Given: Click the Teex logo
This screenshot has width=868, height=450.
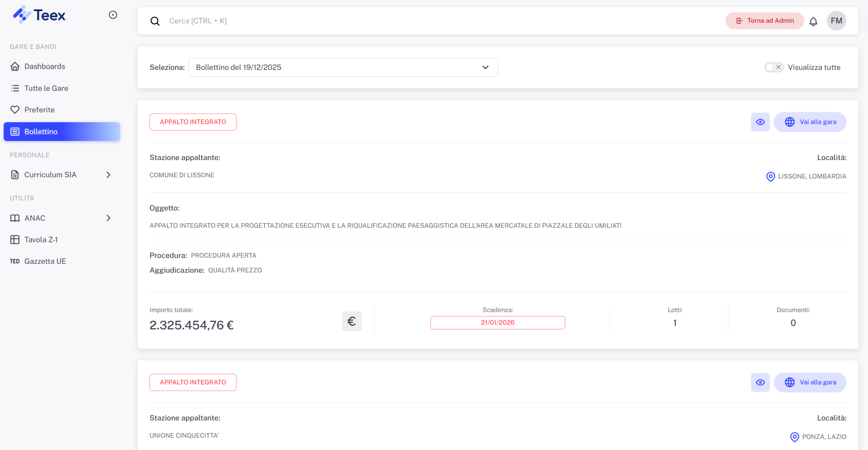Looking at the screenshot, I should coord(40,15).
